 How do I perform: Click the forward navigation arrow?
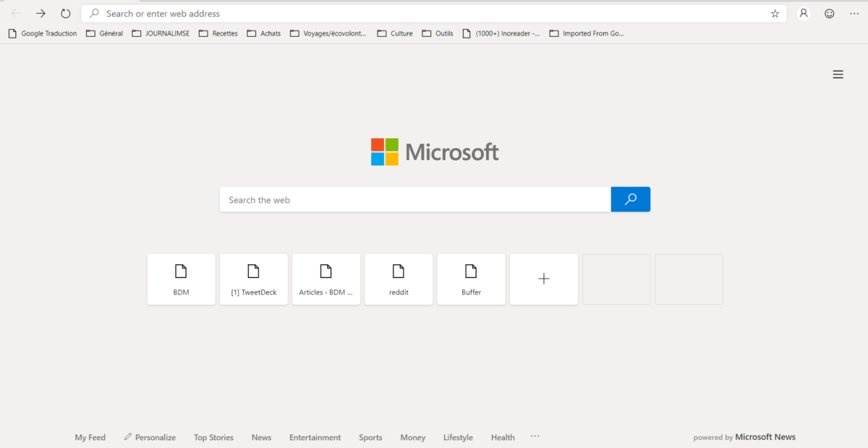click(x=41, y=13)
